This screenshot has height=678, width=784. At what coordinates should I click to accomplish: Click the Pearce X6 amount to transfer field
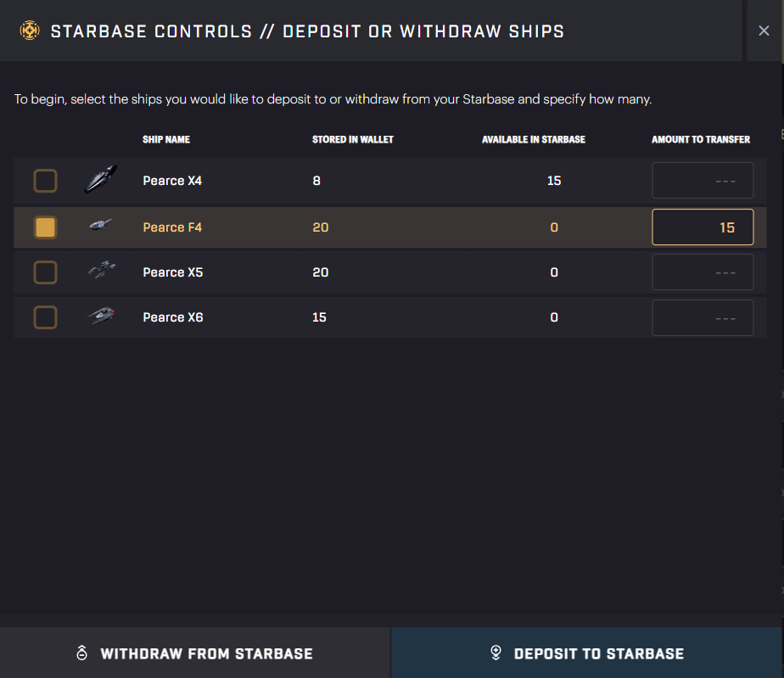point(703,317)
